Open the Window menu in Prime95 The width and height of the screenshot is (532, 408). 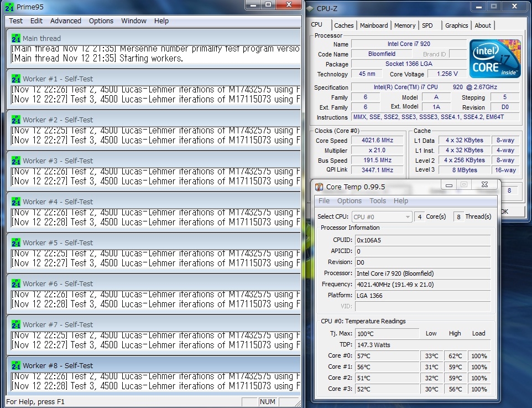[134, 21]
